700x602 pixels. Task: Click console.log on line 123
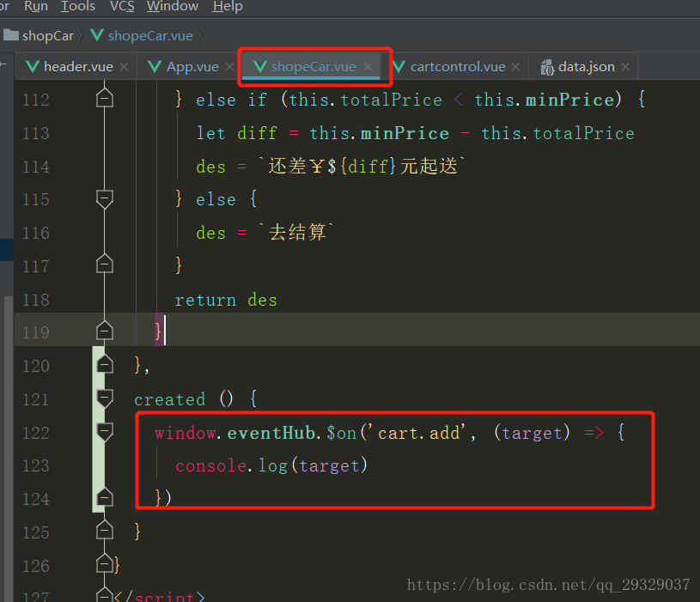231,466
